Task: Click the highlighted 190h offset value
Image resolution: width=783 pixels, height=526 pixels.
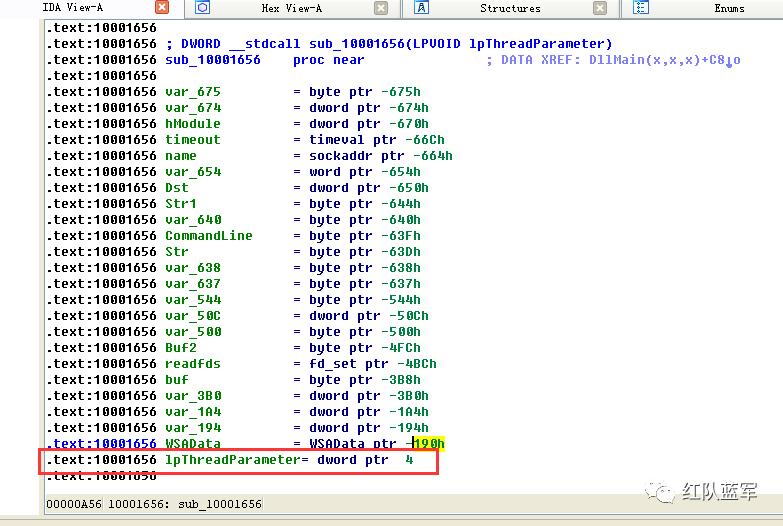Action: [x=429, y=444]
